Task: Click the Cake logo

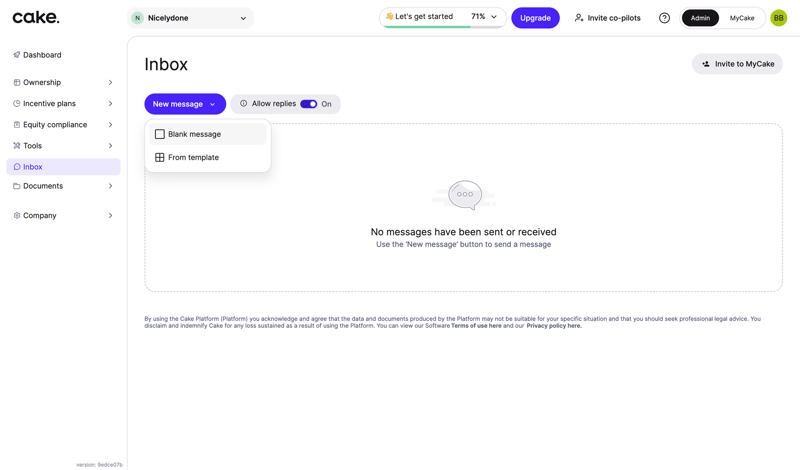Action: click(x=36, y=17)
